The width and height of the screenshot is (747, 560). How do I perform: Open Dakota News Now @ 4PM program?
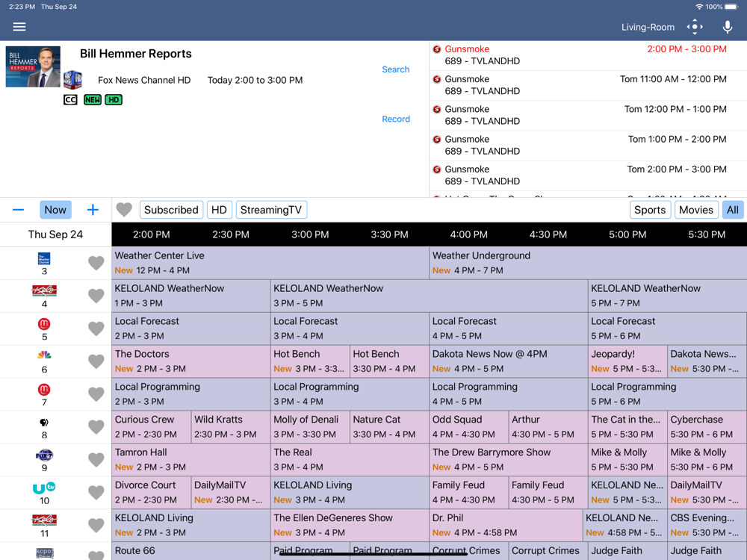pos(508,361)
